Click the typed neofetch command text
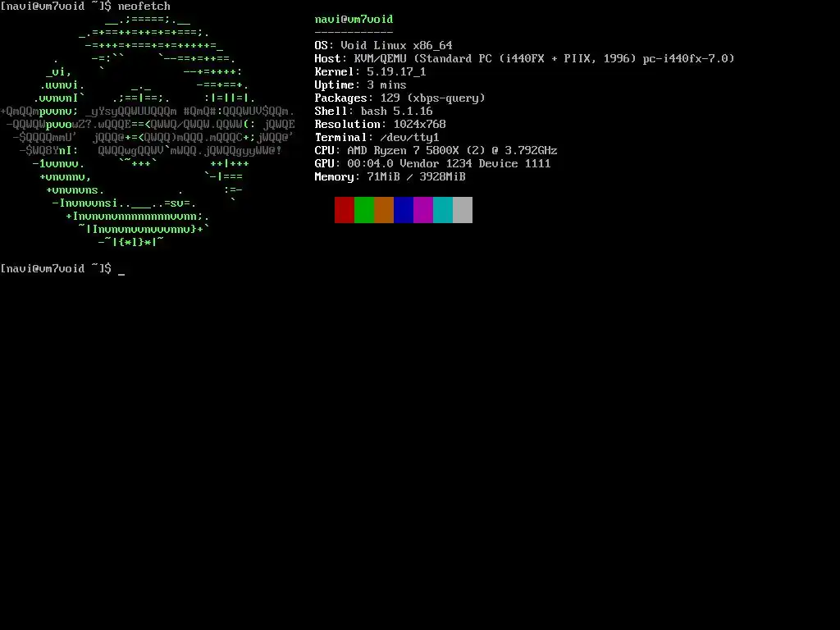 click(144, 7)
